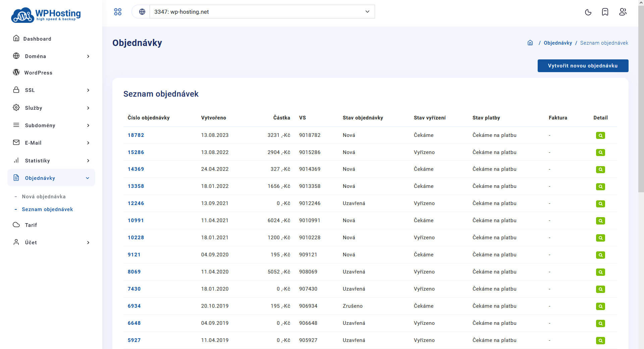The height and width of the screenshot is (349, 644).
Task: Open detail magnifier for order 8069
Action: pyautogui.click(x=600, y=272)
